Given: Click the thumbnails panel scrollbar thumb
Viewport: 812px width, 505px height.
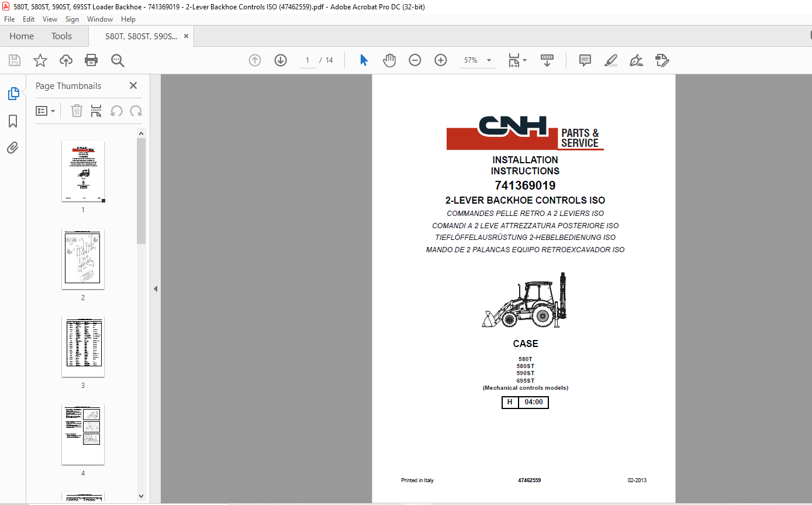Looking at the screenshot, I should coord(141,191).
